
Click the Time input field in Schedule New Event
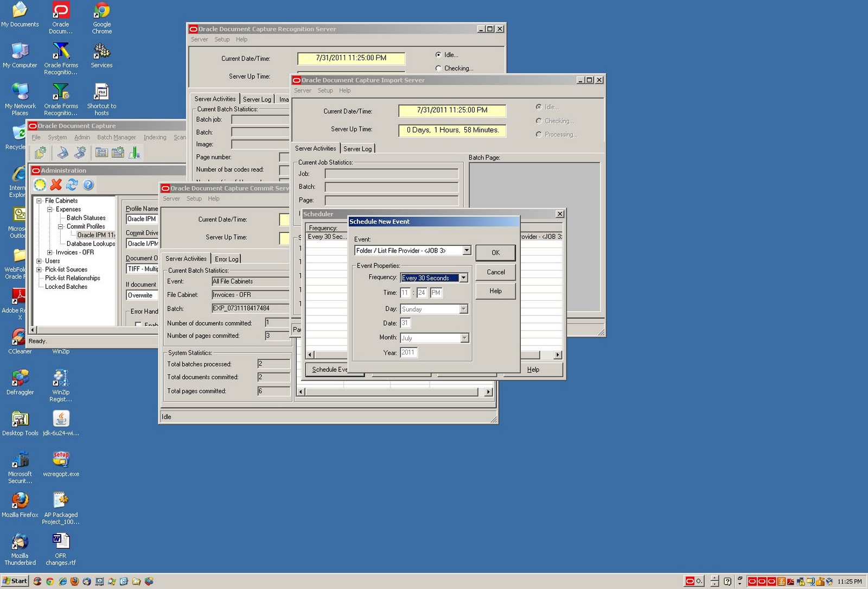click(406, 293)
